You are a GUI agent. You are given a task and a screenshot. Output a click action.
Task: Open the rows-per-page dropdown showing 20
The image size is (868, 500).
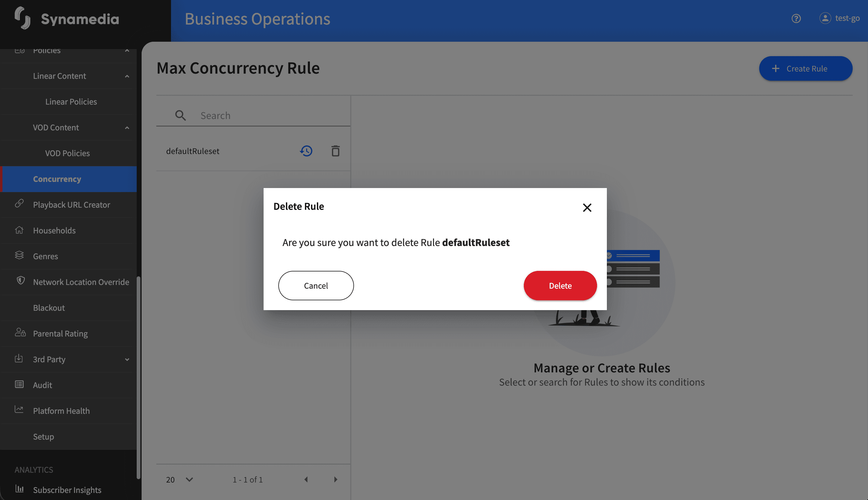tap(180, 479)
